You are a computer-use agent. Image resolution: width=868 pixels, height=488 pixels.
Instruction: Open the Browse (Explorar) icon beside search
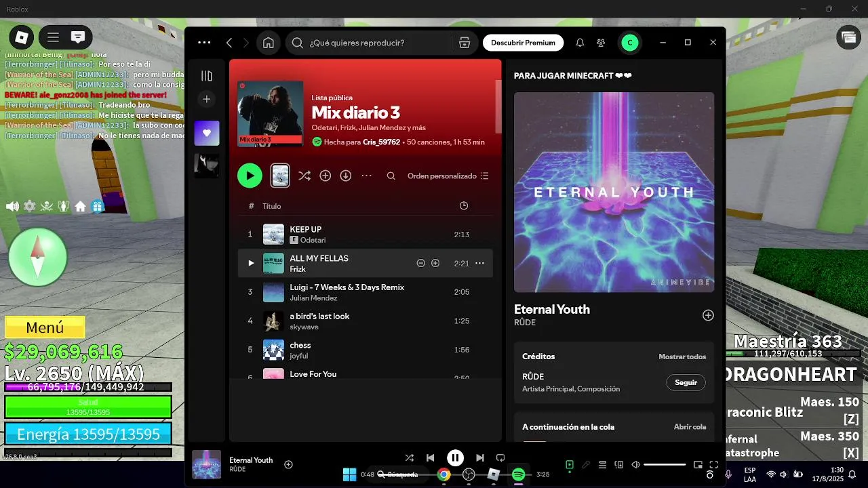click(465, 43)
